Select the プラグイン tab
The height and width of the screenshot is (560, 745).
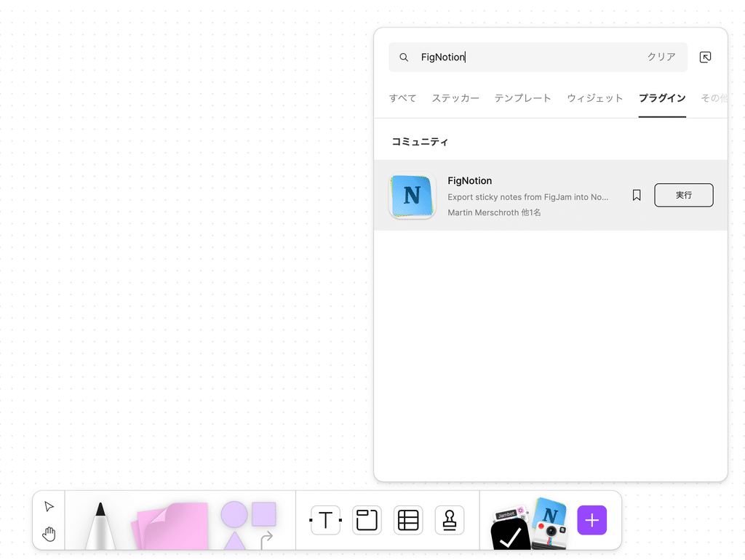[x=662, y=98]
